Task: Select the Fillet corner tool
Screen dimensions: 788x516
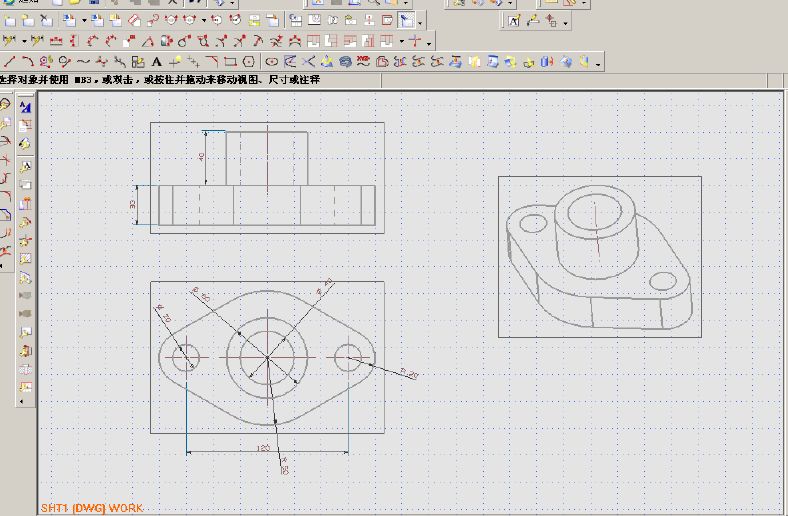Action: point(212,62)
